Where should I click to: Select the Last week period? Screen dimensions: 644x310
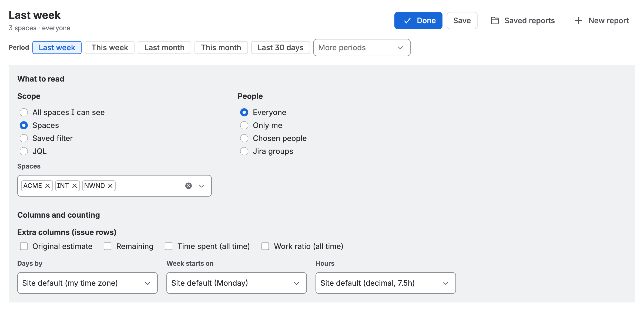[x=57, y=48]
